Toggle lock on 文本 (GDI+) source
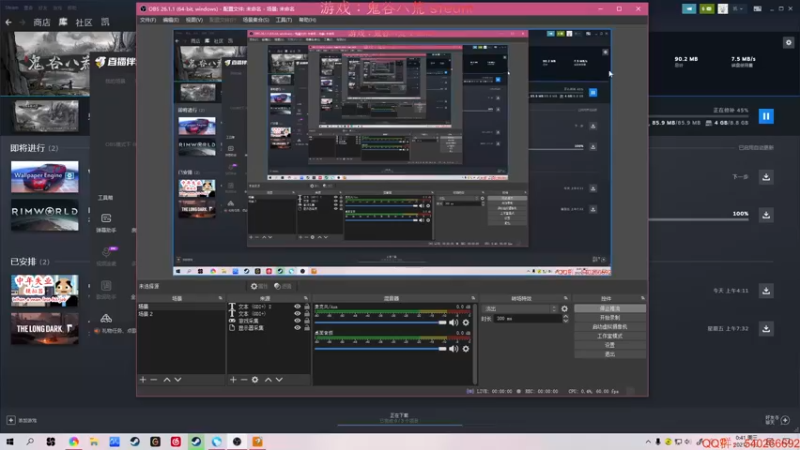The width and height of the screenshot is (800, 450). point(307,314)
